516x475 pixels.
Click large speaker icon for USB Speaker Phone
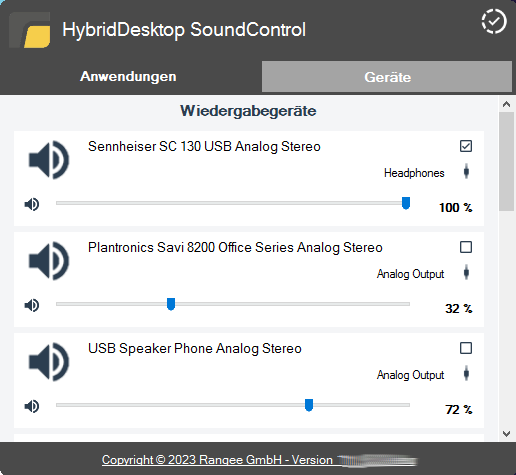(49, 362)
